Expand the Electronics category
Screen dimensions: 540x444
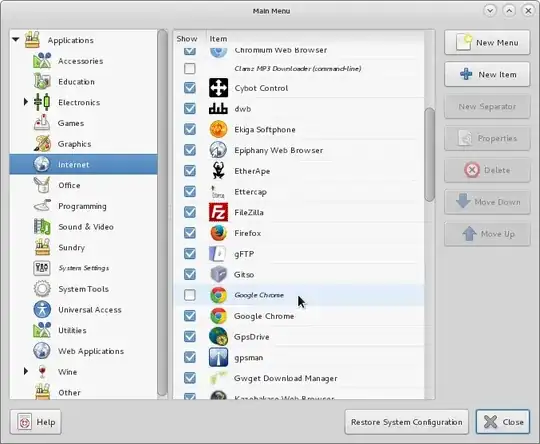pyautogui.click(x=25, y=102)
